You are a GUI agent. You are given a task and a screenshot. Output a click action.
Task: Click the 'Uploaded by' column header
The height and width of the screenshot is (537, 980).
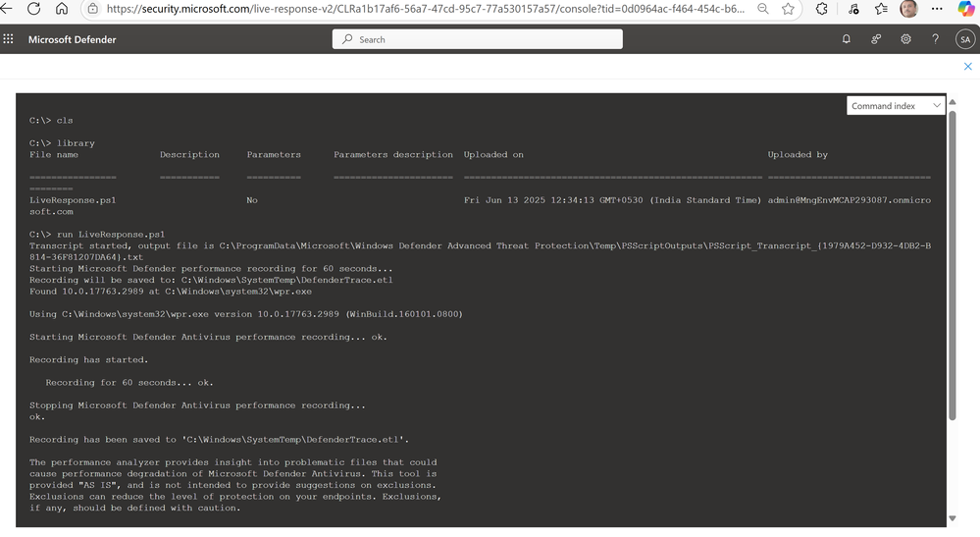pos(798,154)
